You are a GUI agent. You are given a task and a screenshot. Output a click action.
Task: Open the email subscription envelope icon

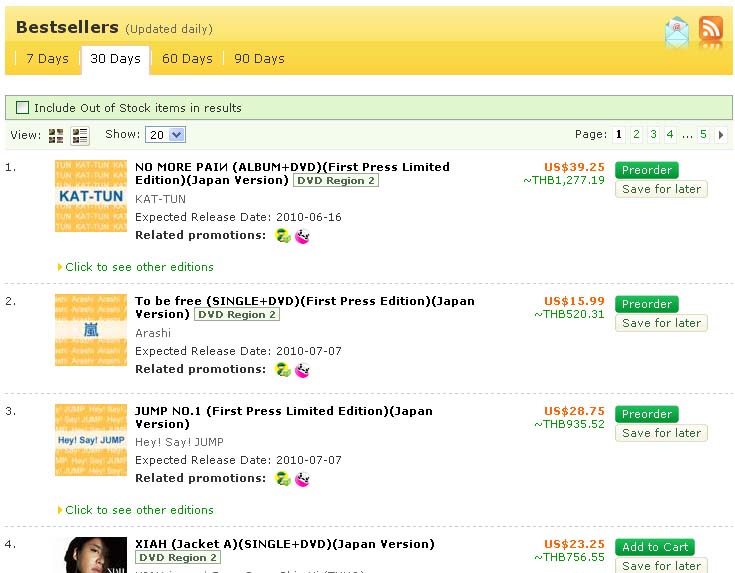[x=676, y=32]
